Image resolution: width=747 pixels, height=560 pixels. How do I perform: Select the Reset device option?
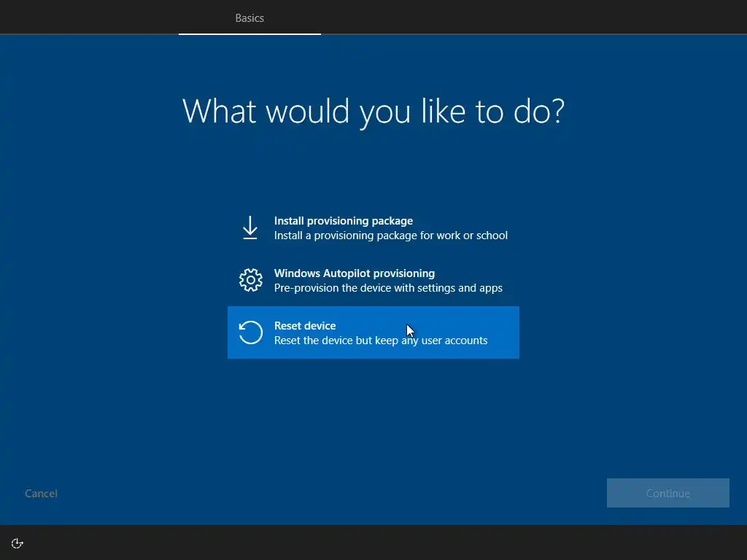point(373,332)
